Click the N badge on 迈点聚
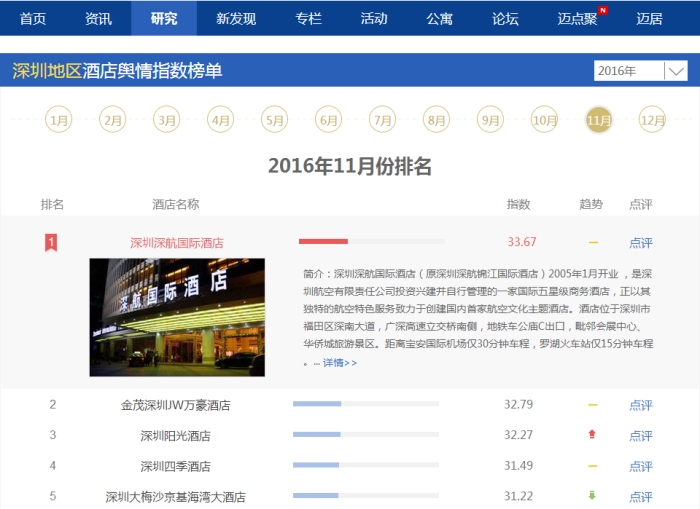 pyautogui.click(x=602, y=10)
